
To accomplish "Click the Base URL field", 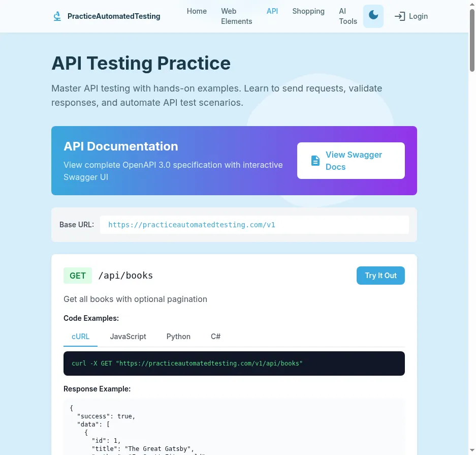I will pos(254,224).
